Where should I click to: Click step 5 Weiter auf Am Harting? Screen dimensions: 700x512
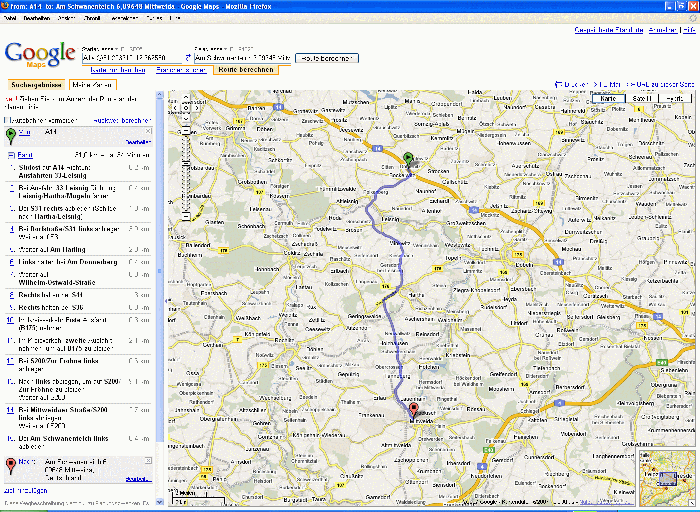[78, 250]
